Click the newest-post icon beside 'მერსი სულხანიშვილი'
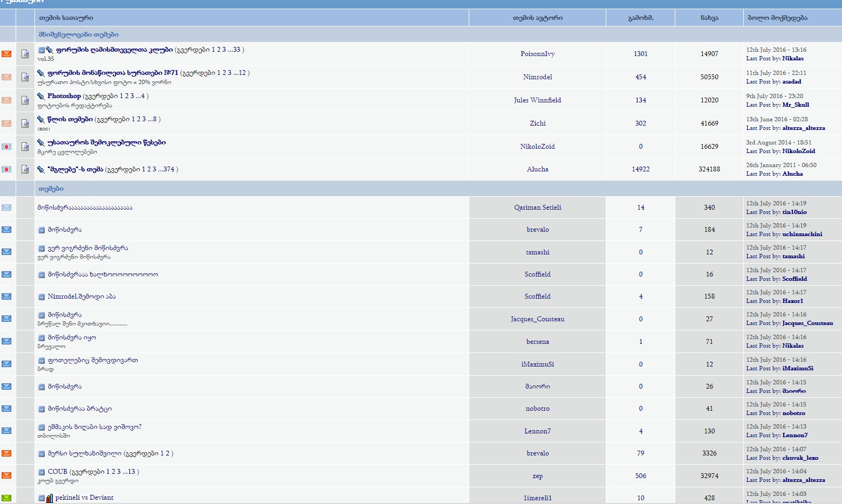This screenshot has height=504, width=842. 42,454
